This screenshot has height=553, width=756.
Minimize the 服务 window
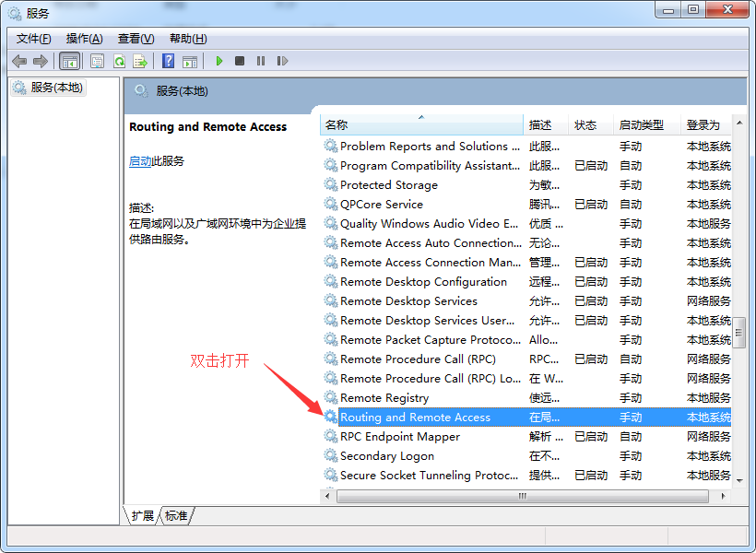tap(668, 9)
